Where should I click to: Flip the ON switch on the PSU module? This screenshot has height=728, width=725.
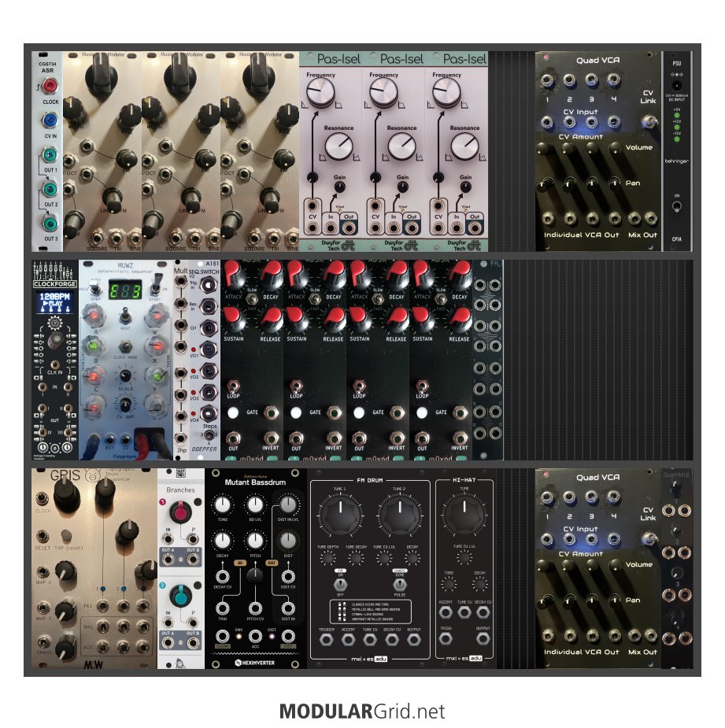[x=677, y=207]
